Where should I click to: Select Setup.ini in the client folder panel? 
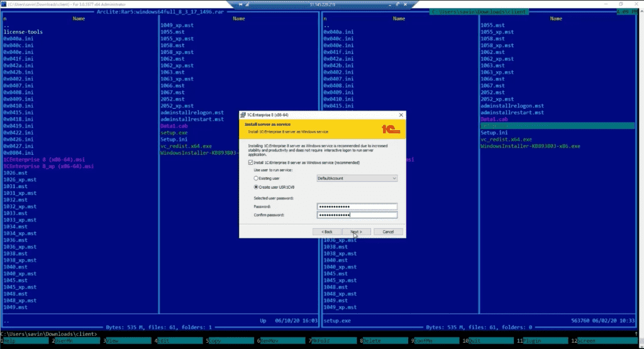coord(494,133)
